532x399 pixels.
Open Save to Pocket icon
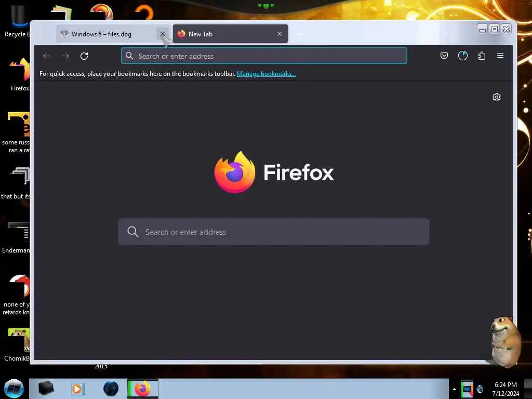pyautogui.click(x=444, y=56)
